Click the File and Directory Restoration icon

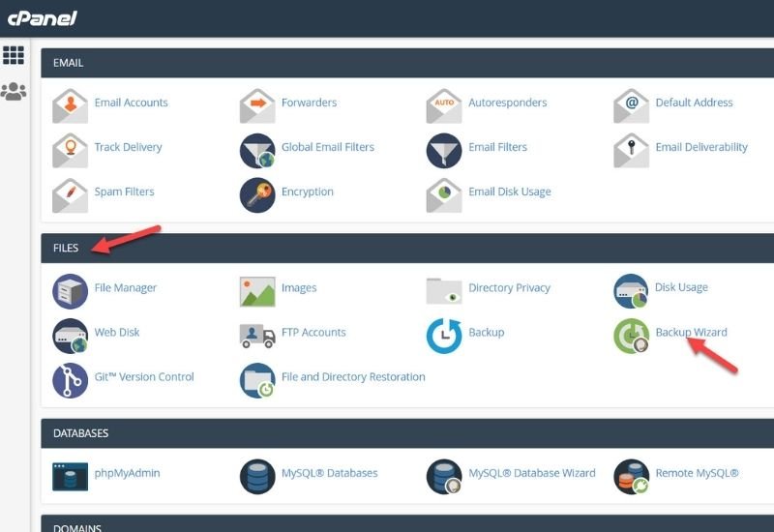pyautogui.click(x=257, y=380)
